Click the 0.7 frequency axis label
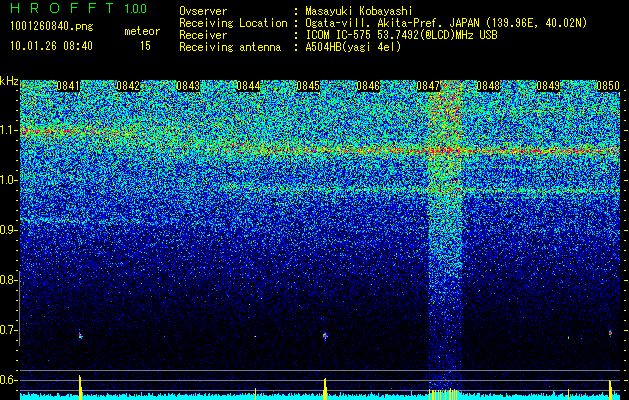Viewport: 629px width, 400px height. pos(9,330)
